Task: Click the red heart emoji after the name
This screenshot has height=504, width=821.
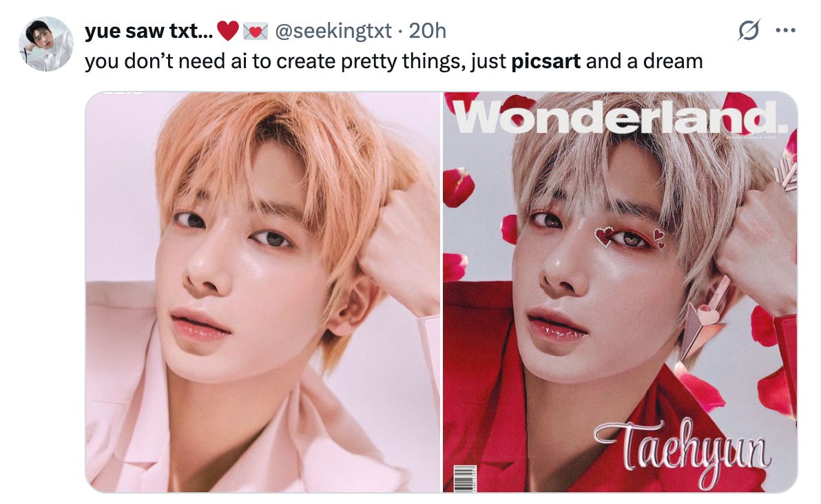Action: [228, 31]
